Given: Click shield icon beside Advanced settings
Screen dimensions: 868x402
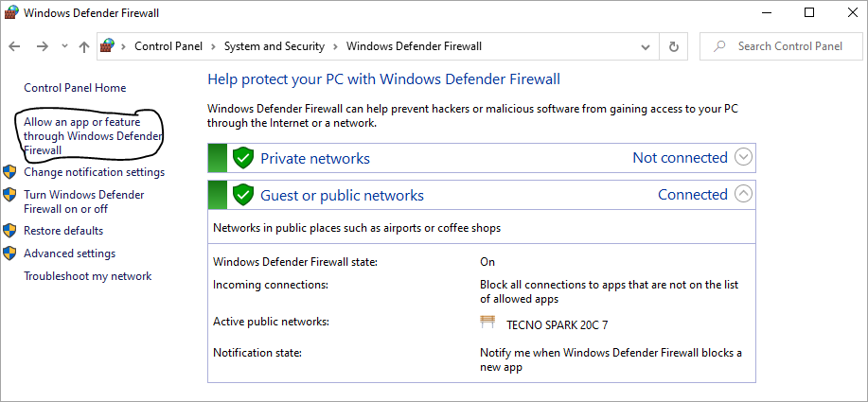Looking at the screenshot, I should [10, 253].
